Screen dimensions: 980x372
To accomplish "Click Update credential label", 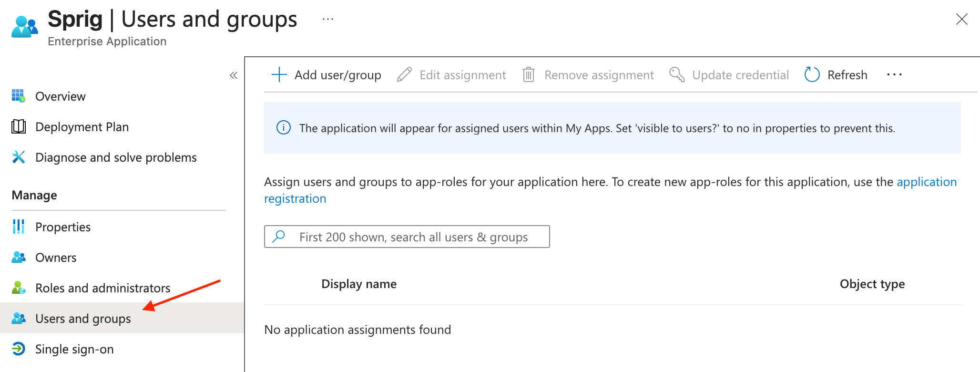I will click(x=740, y=75).
